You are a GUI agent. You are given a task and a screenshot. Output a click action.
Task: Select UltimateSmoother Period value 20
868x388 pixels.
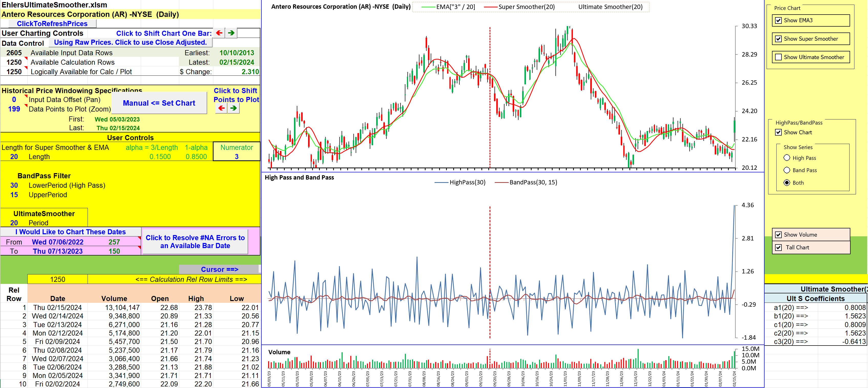(x=14, y=223)
